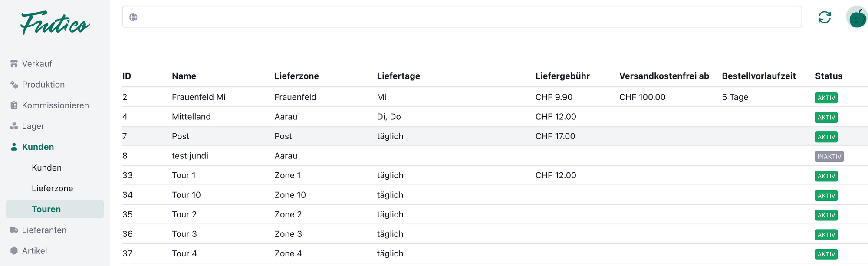Screen dimensions: 868x266
Task: Click the refresh sync icon
Action: 824,17
